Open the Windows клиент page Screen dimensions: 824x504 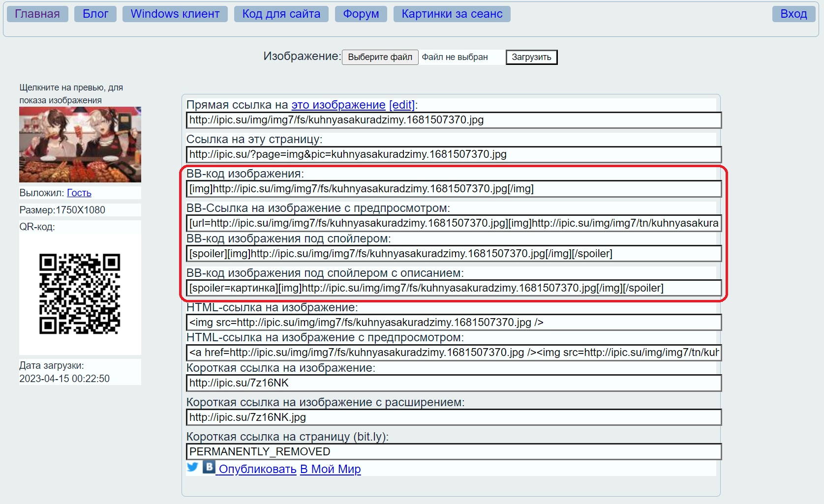pos(175,14)
